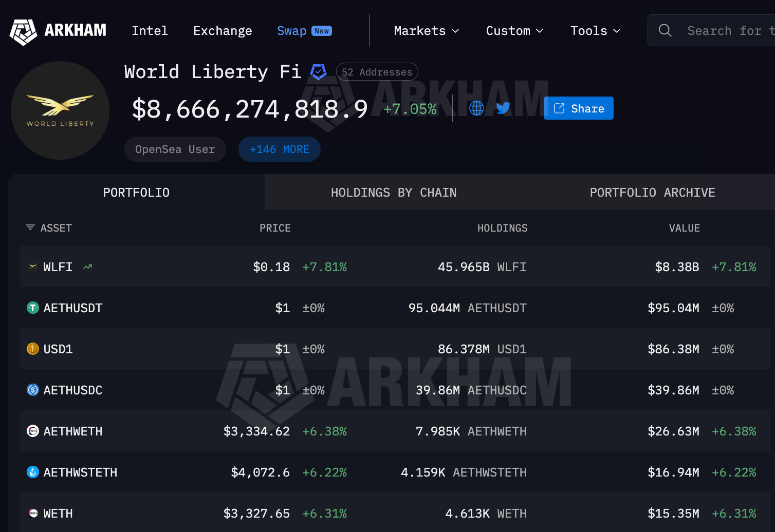Open the website globe icon
The image size is (775, 532).
(476, 108)
